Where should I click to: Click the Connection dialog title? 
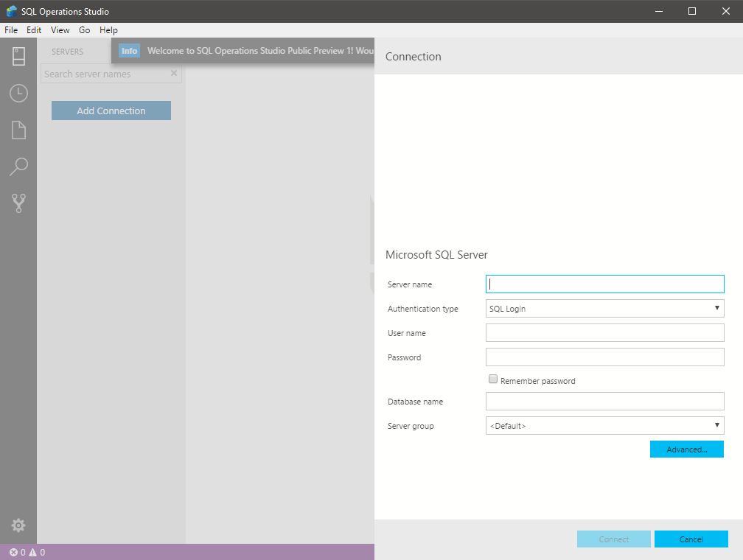[x=414, y=57]
